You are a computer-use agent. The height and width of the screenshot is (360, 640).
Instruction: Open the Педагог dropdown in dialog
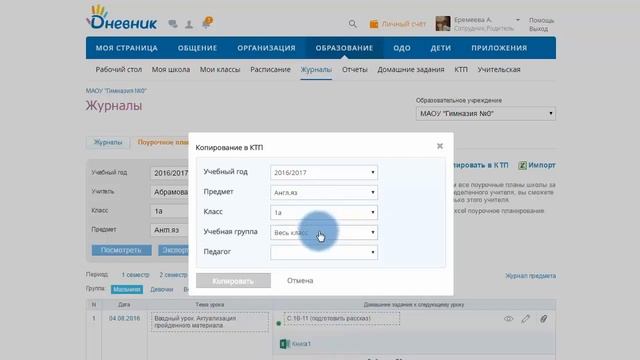click(324, 253)
